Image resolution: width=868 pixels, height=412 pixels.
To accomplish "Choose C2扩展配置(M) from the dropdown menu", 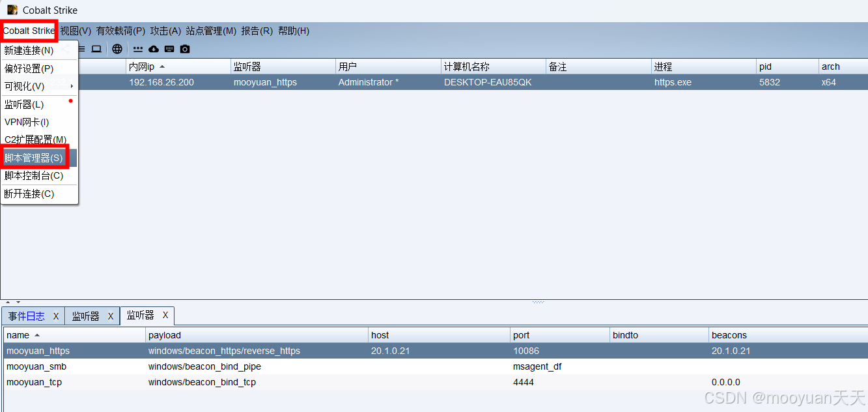I will 39,140.
